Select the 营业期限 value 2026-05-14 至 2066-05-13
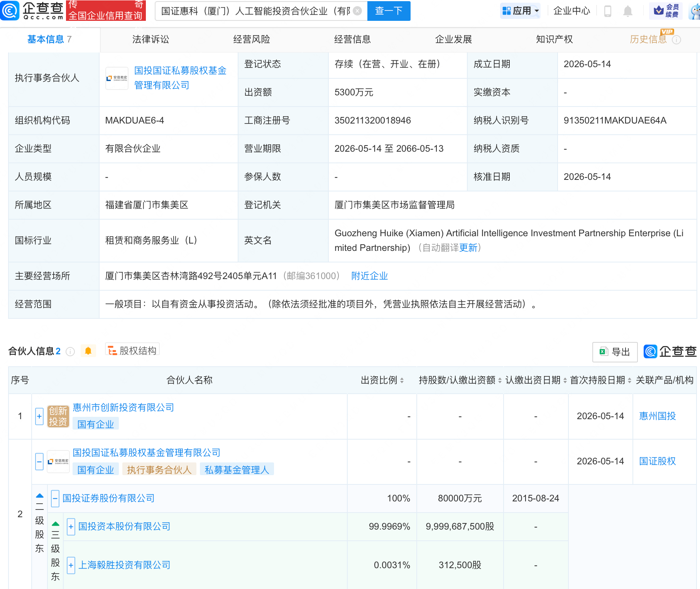 pyautogui.click(x=389, y=149)
